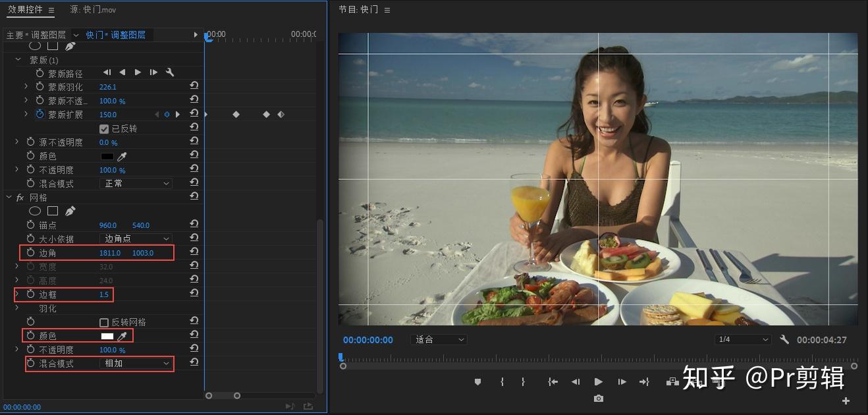The width and height of the screenshot is (868, 415).
Task: Export frame with camera icon
Action: pyautogui.click(x=598, y=399)
